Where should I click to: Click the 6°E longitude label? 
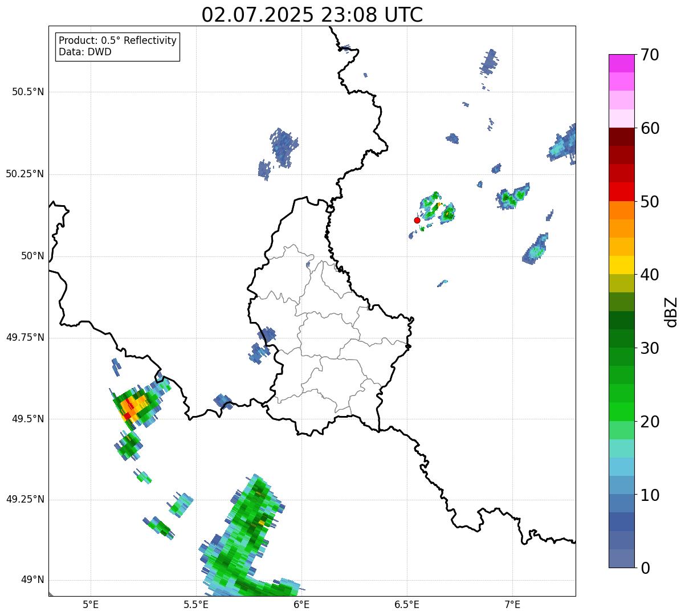[301, 604]
